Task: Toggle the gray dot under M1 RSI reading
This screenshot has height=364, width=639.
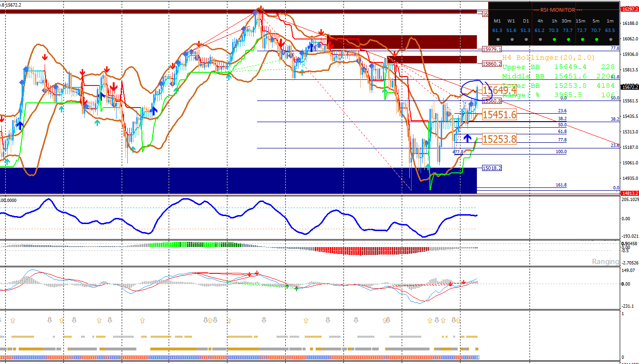Action: 498,39
